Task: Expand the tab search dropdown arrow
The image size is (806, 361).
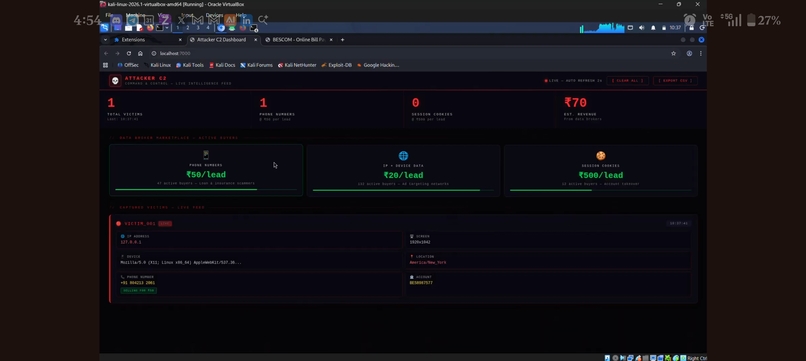Action: [105, 40]
